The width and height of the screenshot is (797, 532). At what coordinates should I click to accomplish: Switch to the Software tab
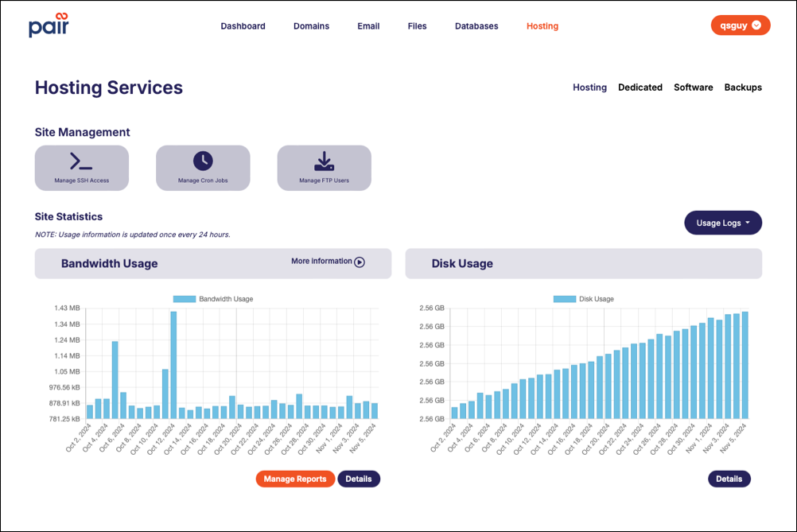pos(694,87)
